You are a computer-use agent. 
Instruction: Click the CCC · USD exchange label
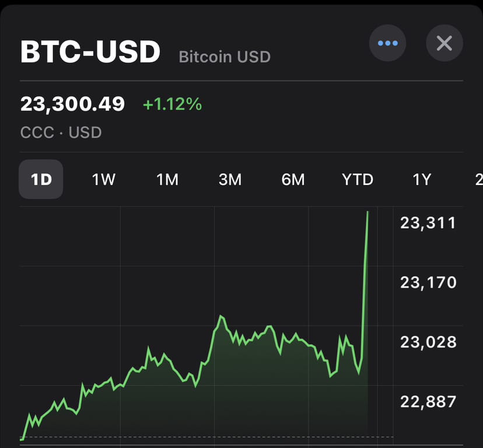61,132
